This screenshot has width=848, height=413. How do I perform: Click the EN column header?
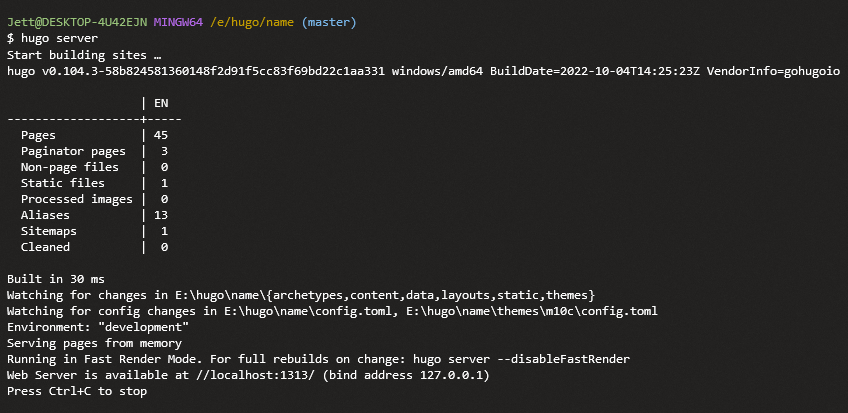click(161, 103)
